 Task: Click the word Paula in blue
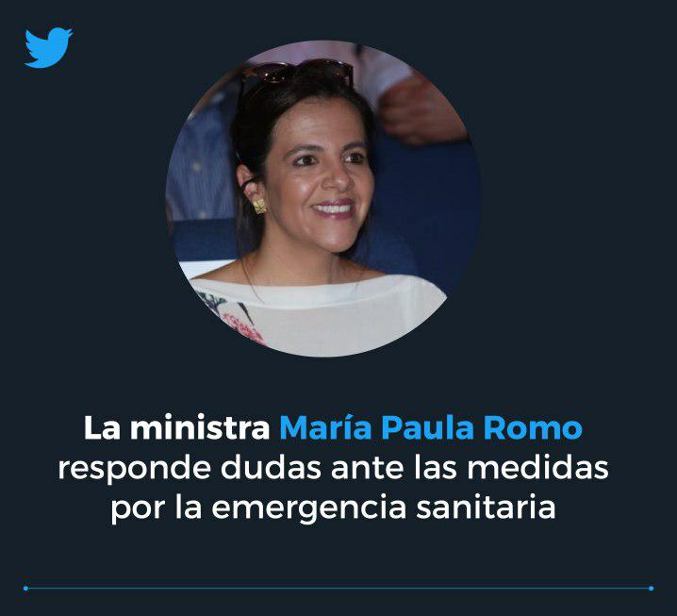[427, 428]
